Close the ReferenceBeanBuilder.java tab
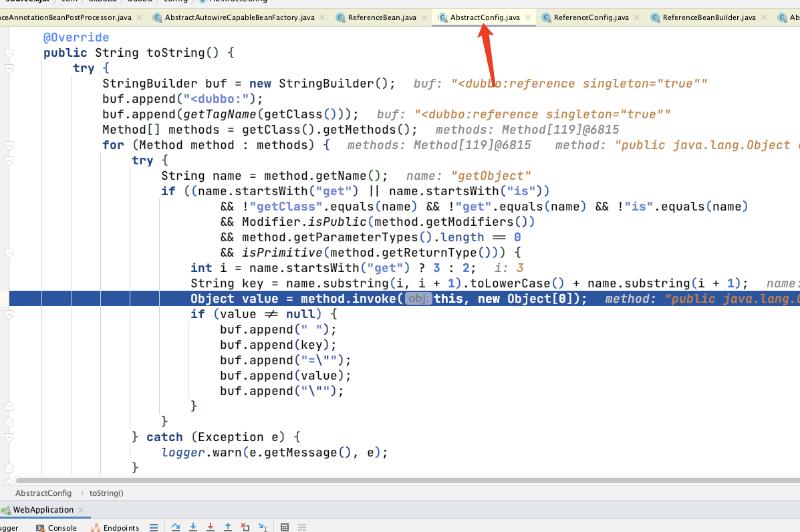The width and height of the screenshot is (800, 532). pyautogui.click(x=764, y=17)
